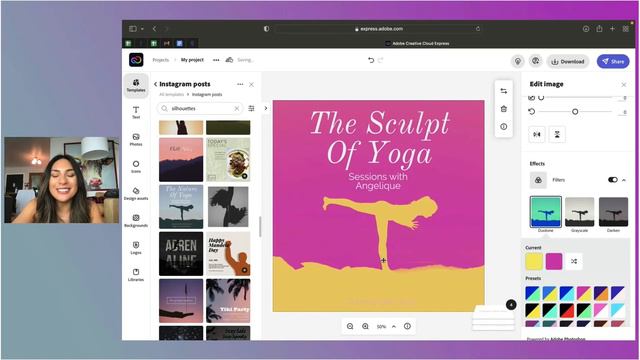Select The Nature Of Yoga template

[x=181, y=207]
